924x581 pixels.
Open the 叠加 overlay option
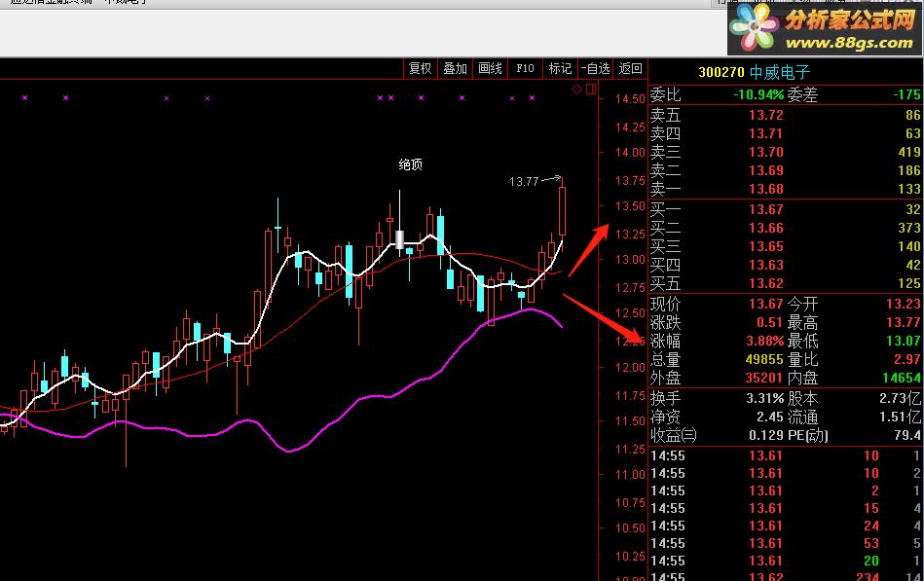[455, 68]
